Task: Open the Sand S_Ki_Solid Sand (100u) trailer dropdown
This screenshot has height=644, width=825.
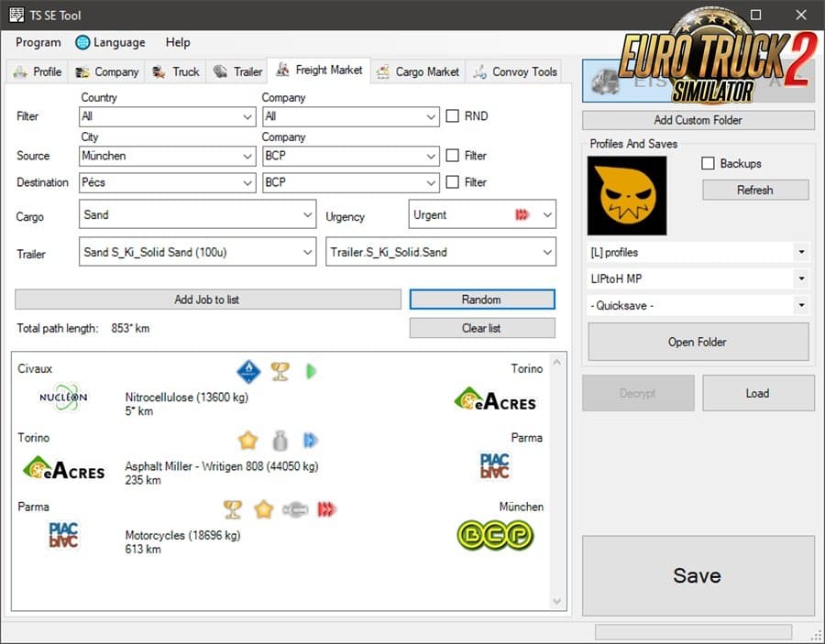Action: pos(197,251)
